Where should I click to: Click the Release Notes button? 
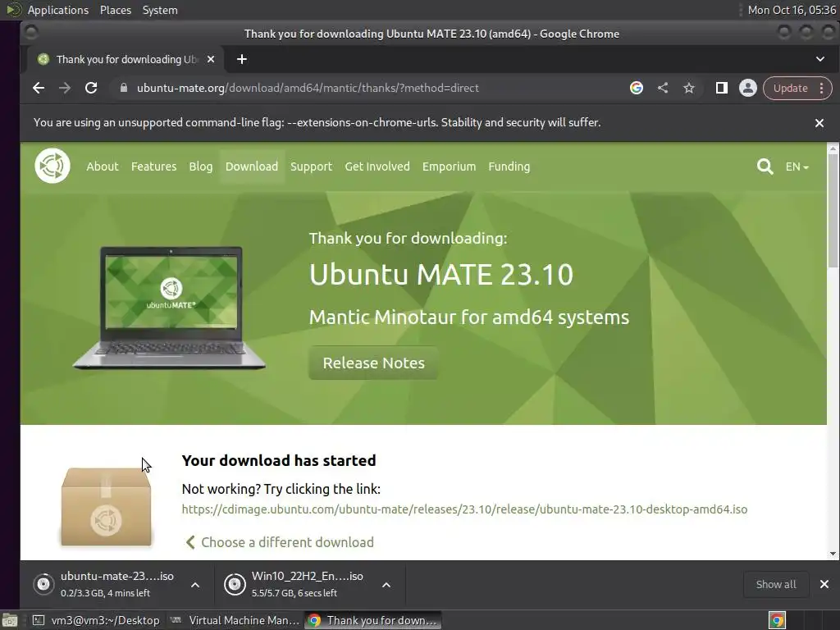point(373,363)
